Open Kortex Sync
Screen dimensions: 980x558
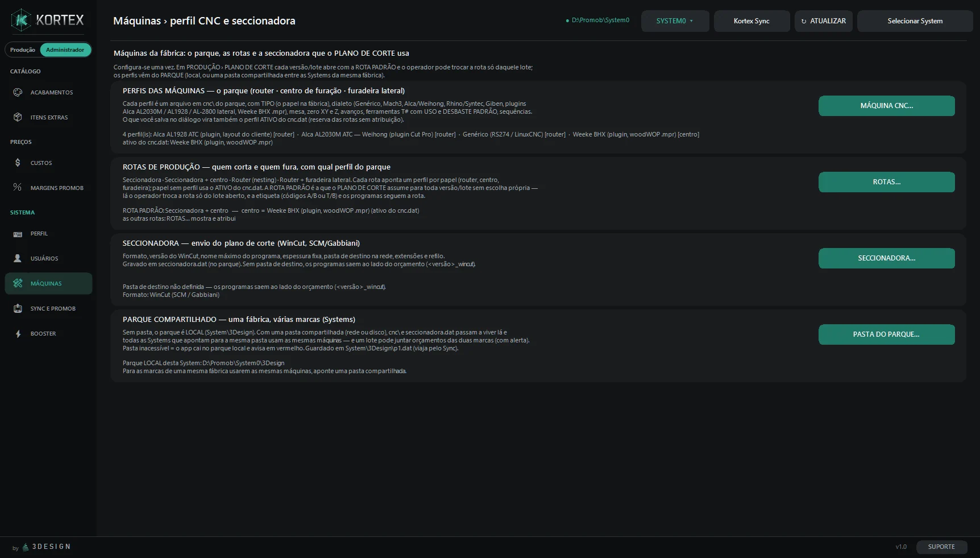pos(751,21)
